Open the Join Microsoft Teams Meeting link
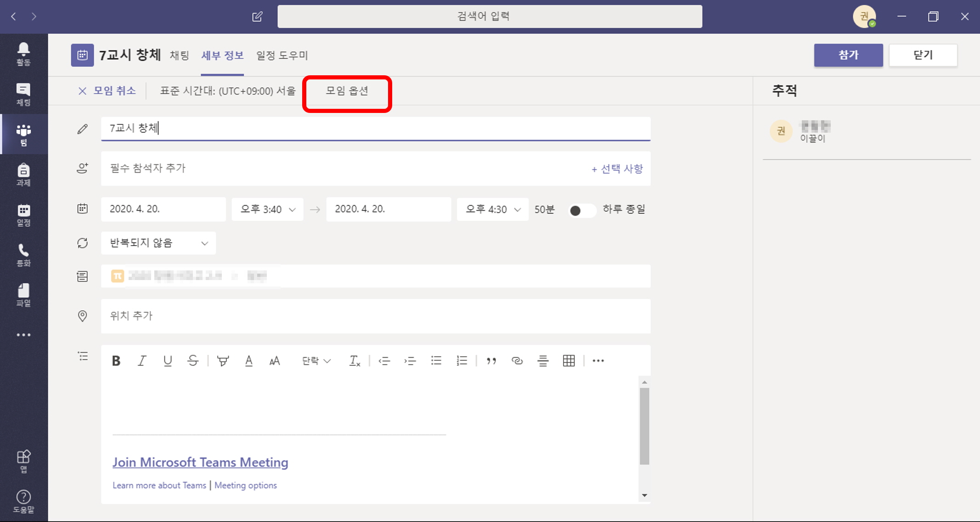Image resolution: width=980 pixels, height=522 pixels. point(200,462)
